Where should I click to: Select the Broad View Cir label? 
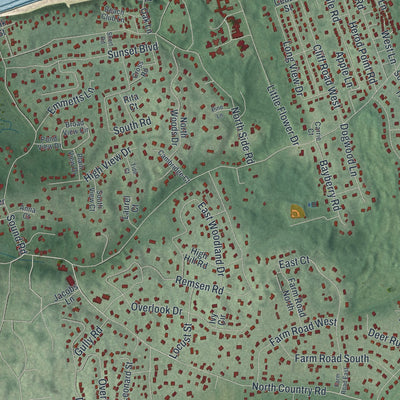[x=76, y=128]
